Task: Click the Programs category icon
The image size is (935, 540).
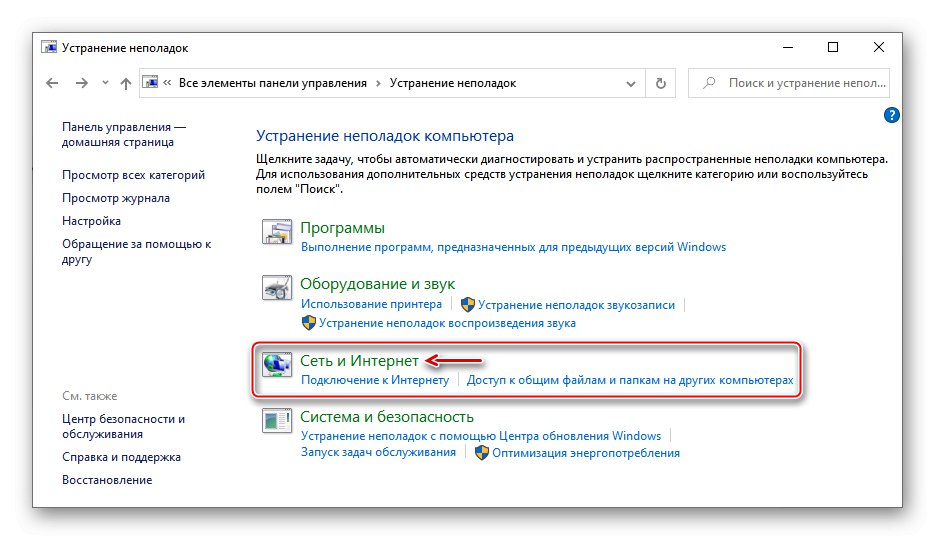Action: pos(276,233)
